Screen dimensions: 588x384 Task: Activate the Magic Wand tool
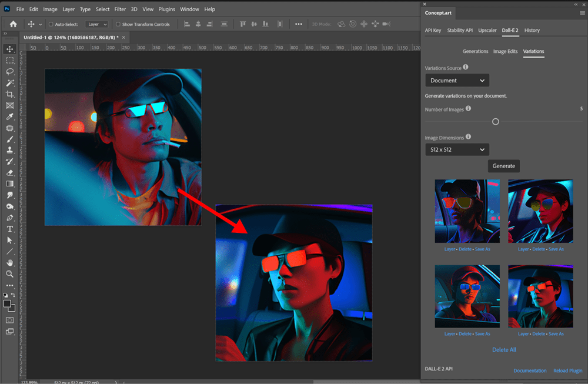[x=10, y=83]
